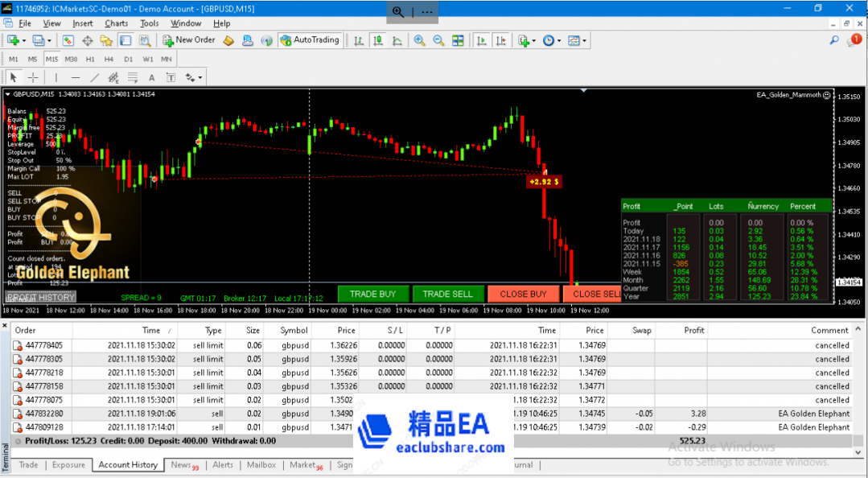
Task: Select the Text label tool (A)
Action: pyautogui.click(x=151, y=77)
